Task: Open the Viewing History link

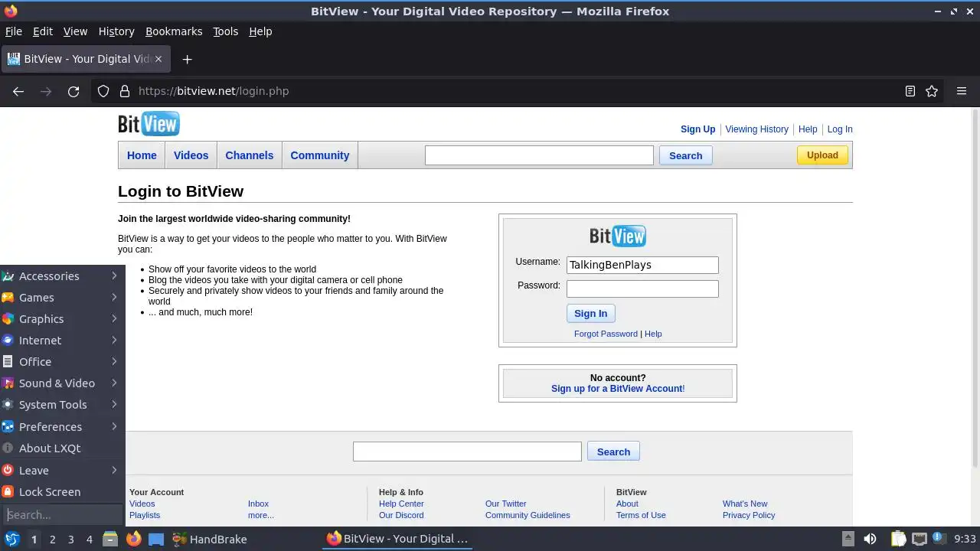Action: [756, 129]
